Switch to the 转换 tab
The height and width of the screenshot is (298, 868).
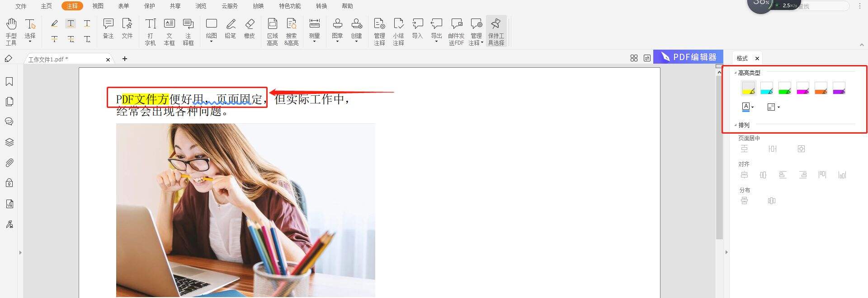[x=322, y=6]
